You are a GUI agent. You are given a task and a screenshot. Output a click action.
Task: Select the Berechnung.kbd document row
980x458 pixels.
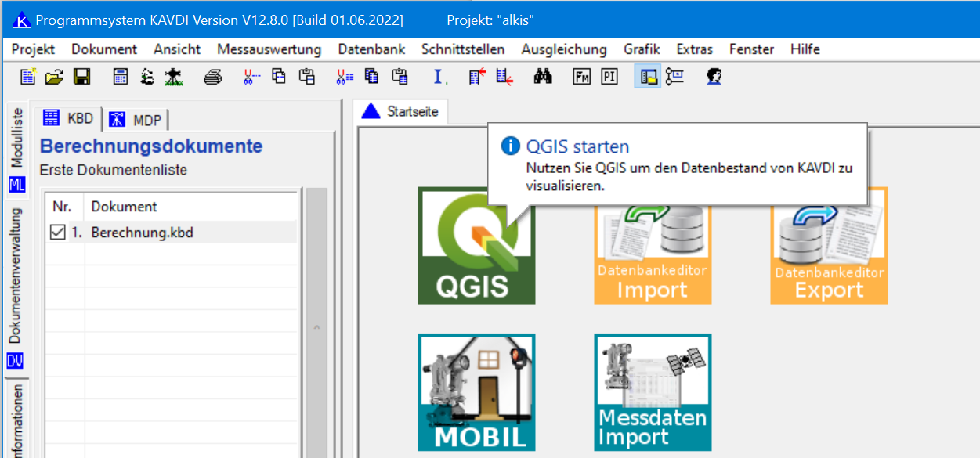point(142,233)
